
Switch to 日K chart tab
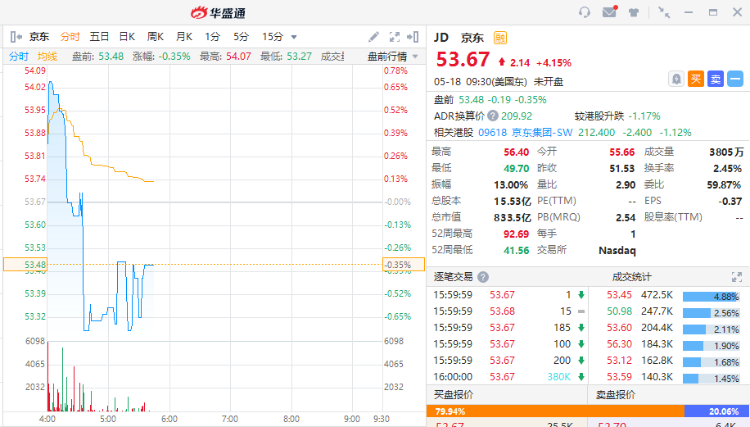click(x=127, y=37)
